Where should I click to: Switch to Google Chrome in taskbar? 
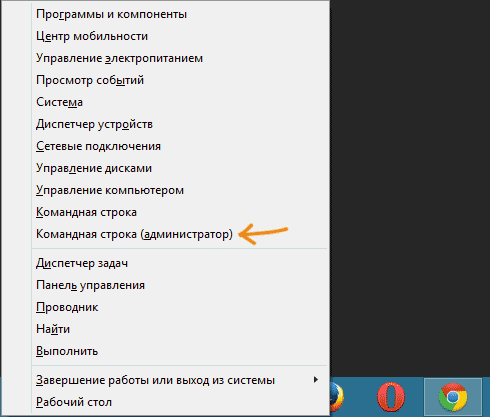pyautogui.click(x=453, y=397)
